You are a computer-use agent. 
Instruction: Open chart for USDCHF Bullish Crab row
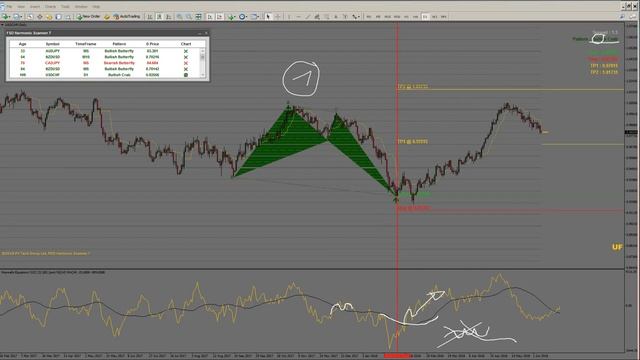[186, 75]
